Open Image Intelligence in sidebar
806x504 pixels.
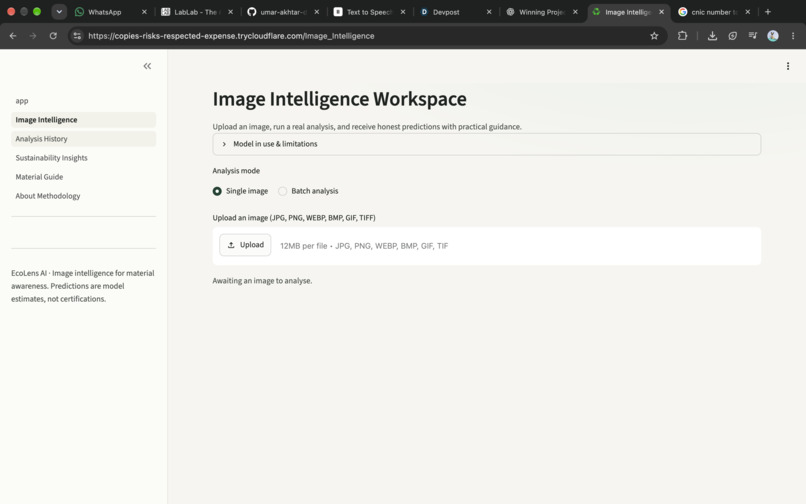click(x=83, y=120)
